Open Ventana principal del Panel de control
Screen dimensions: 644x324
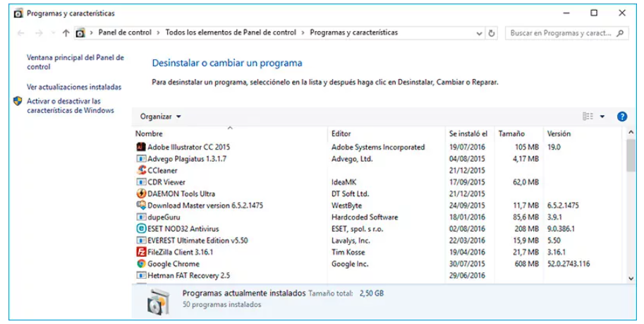coord(75,62)
